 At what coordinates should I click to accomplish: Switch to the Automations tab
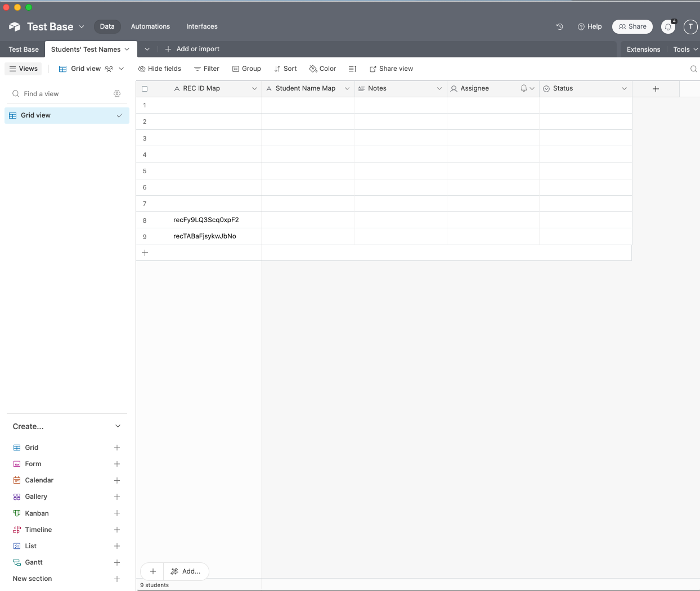point(150,26)
